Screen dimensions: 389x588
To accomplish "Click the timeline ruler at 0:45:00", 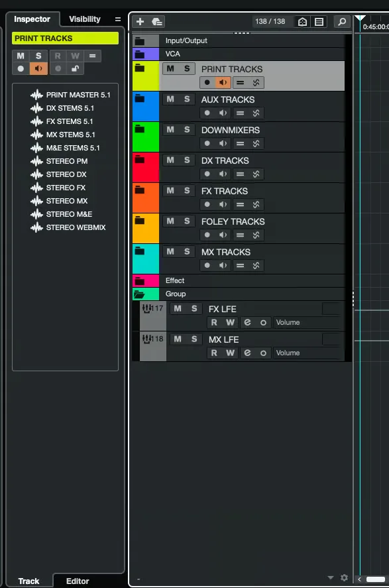I will tap(376, 27).
